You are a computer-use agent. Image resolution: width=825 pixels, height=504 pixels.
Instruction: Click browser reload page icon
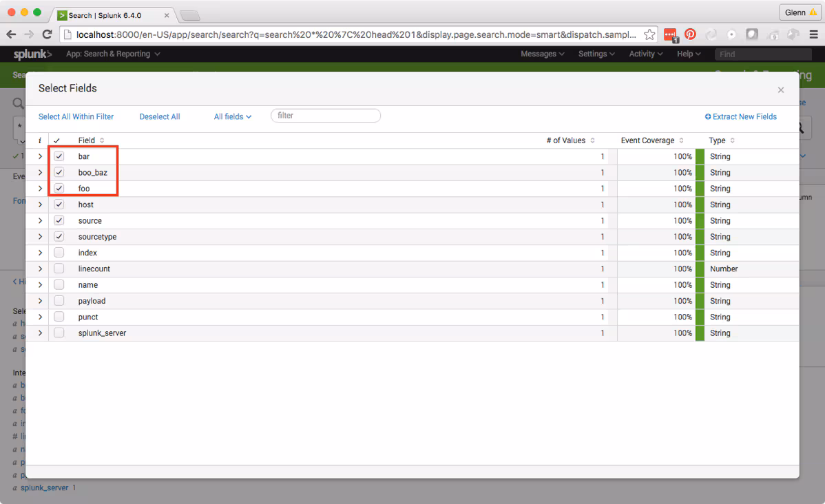click(47, 34)
